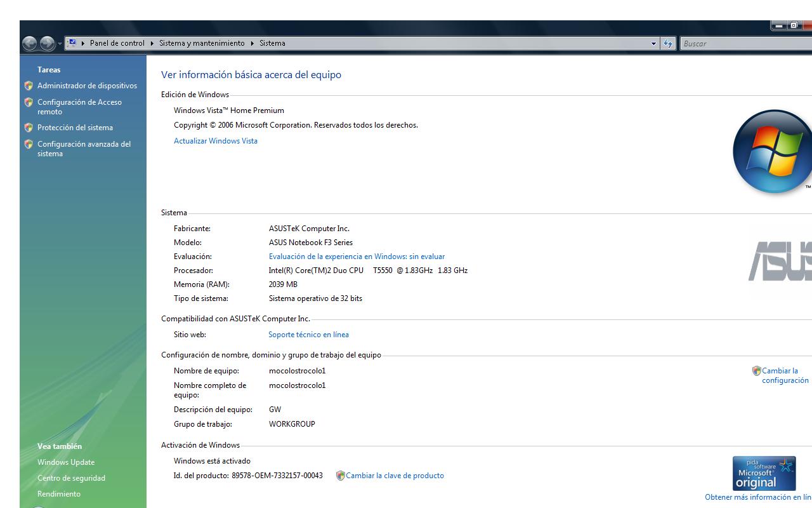The image size is (812, 508).
Task: Click the shield icon beside Configuración avanzada del sistema
Action: [x=29, y=144]
